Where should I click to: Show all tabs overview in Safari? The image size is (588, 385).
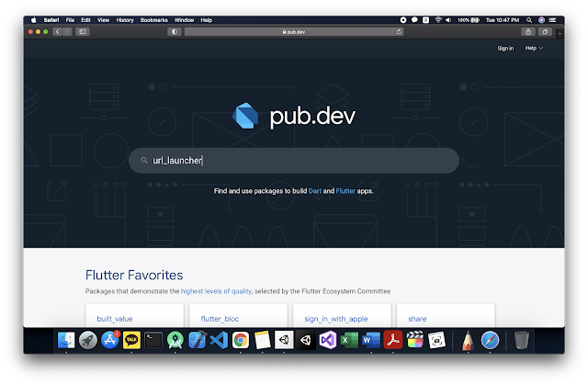(x=545, y=32)
